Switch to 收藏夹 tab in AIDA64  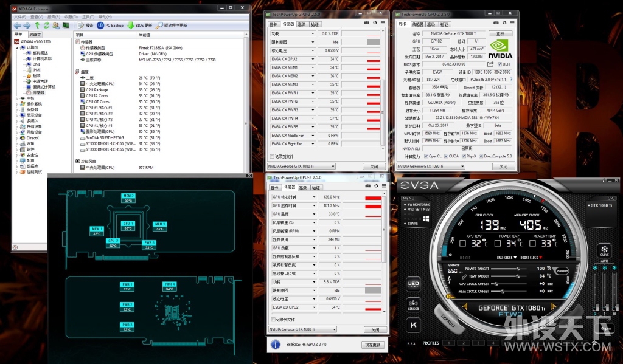click(x=35, y=35)
